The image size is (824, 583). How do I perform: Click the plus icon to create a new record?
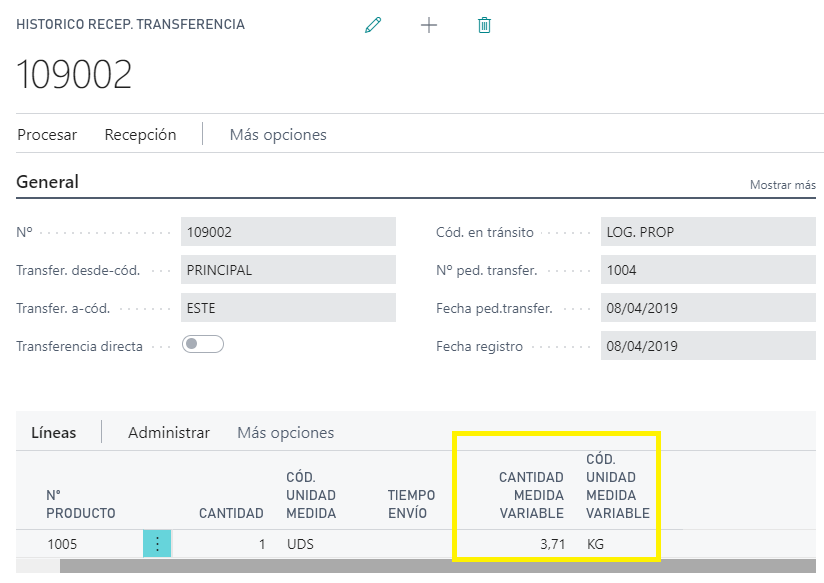point(429,25)
